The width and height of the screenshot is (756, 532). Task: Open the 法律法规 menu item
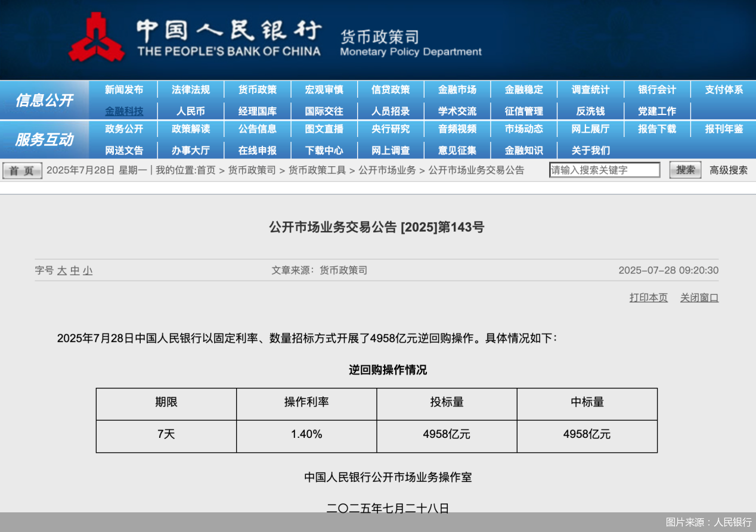click(x=191, y=90)
